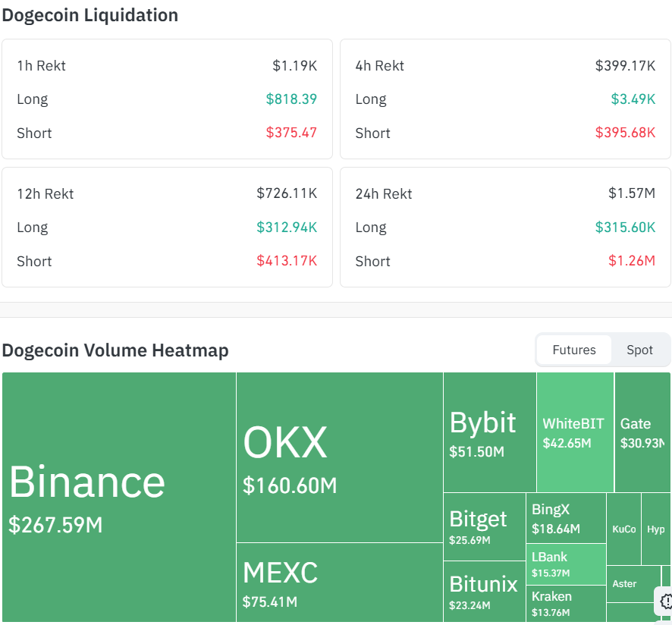This screenshot has height=625, width=672.
Task: Click Bitunix's $23.24M volume figure
Action: coord(469,605)
